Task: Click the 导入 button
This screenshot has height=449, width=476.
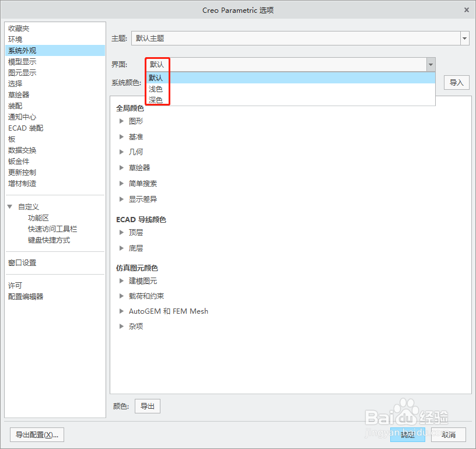Action: (457, 83)
